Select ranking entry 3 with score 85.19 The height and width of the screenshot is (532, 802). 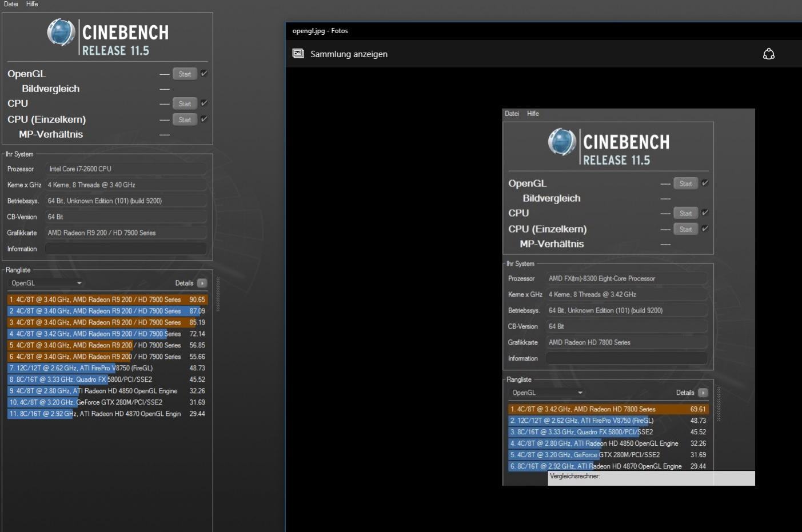pos(107,322)
